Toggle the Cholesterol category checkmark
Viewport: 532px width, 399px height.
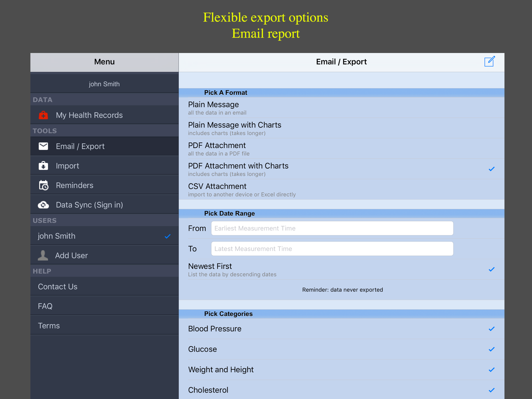491,390
